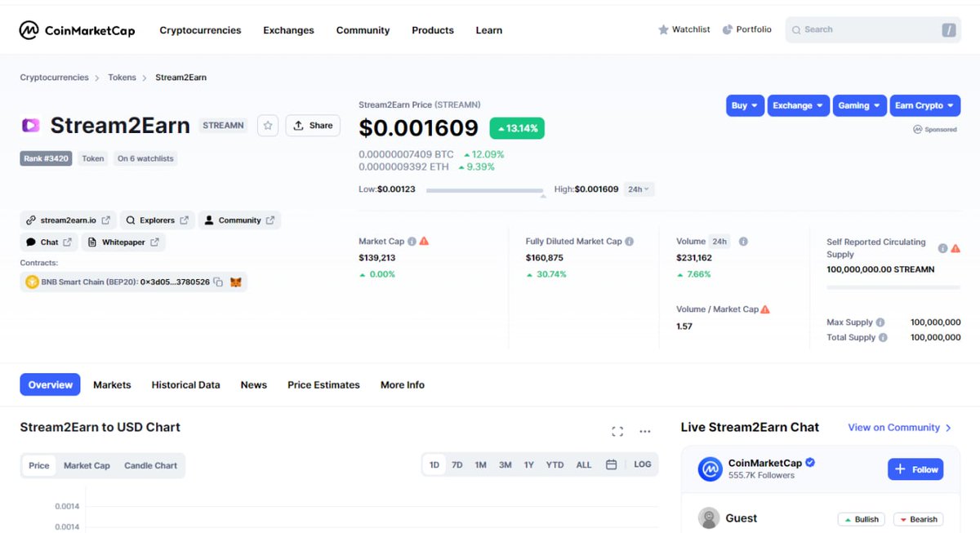
Task: Expand the Explorers list
Action: pyautogui.click(x=158, y=220)
